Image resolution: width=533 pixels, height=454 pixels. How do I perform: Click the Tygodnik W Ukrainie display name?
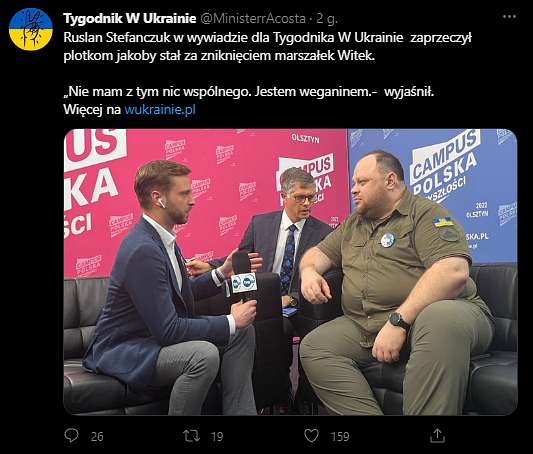pos(130,18)
